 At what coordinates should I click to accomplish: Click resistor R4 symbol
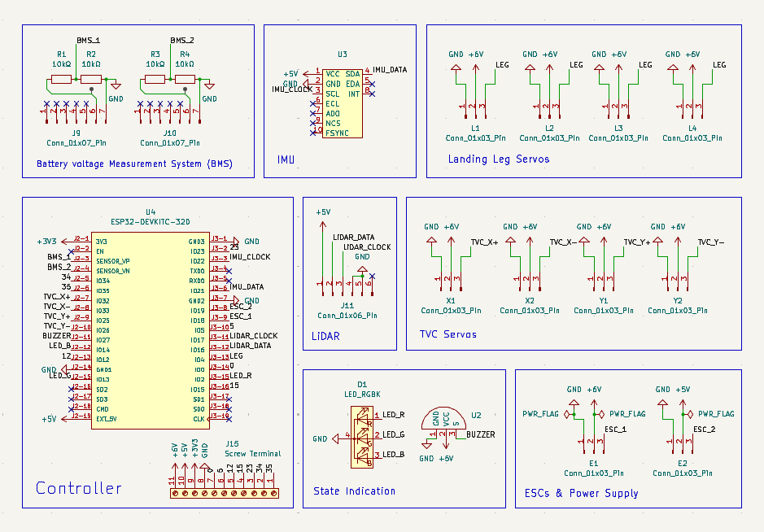tap(185, 80)
